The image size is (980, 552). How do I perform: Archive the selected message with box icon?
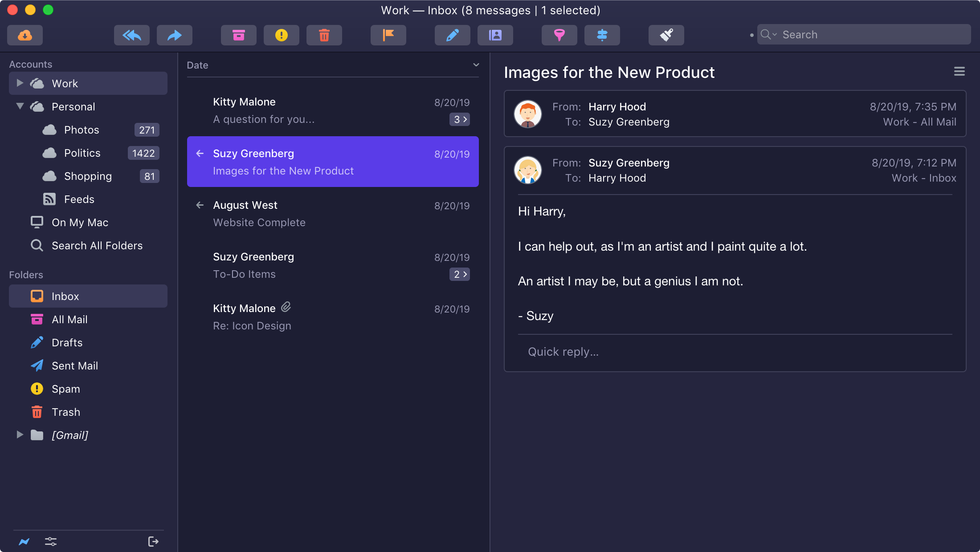pos(238,35)
